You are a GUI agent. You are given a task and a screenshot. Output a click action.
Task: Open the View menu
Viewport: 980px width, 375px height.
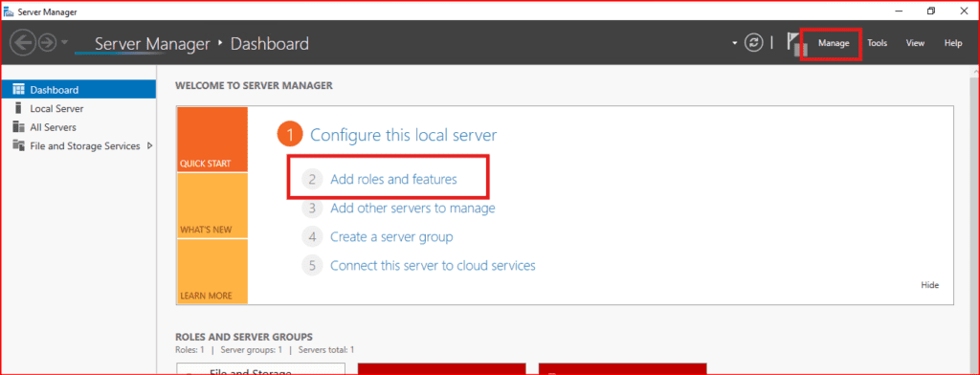click(x=915, y=43)
